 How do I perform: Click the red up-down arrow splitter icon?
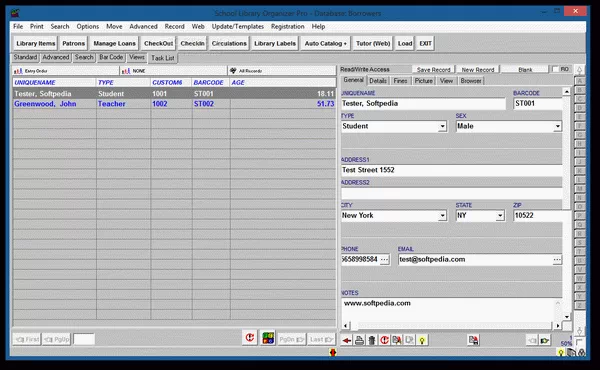coord(333,352)
